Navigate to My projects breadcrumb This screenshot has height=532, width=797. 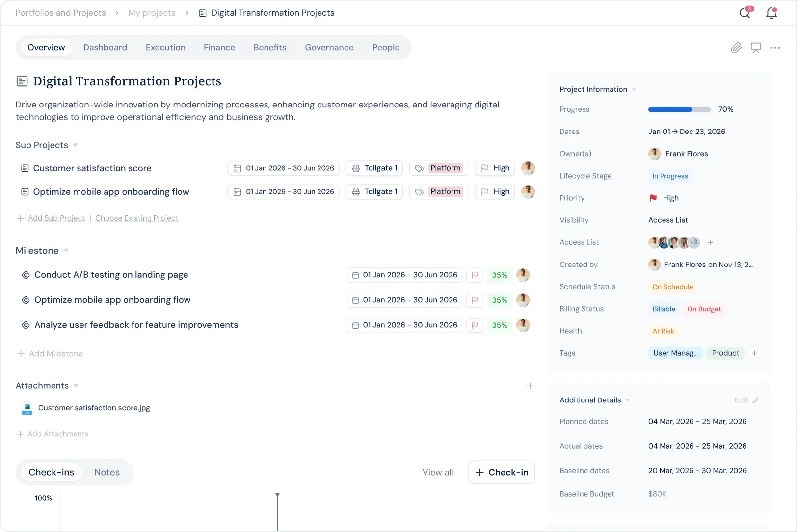click(152, 13)
